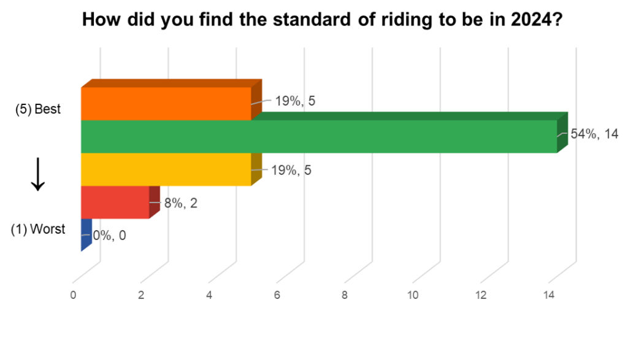The height and width of the screenshot is (359, 644).
Task: Select the chart title text
Action: point(322,20)
